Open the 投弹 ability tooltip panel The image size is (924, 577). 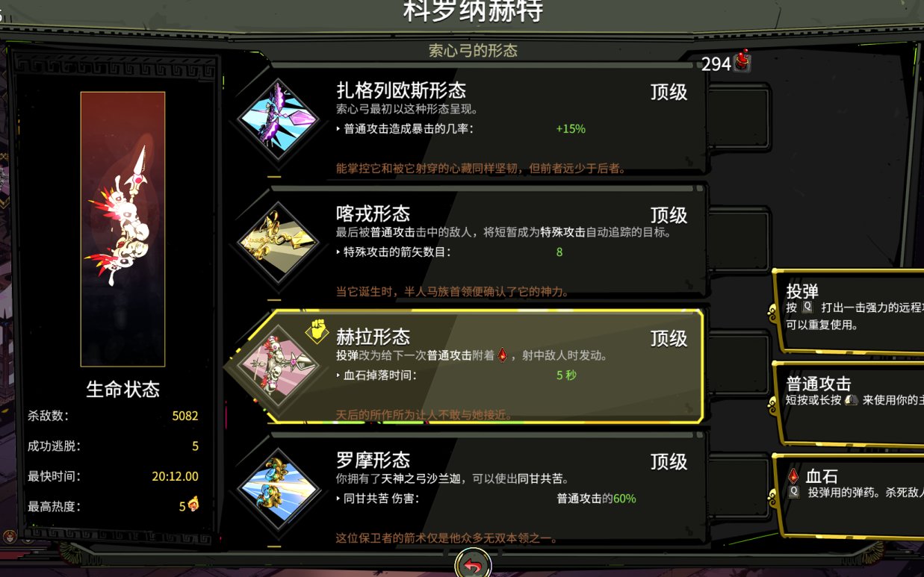pyautogui.click(x=849, y=310)
